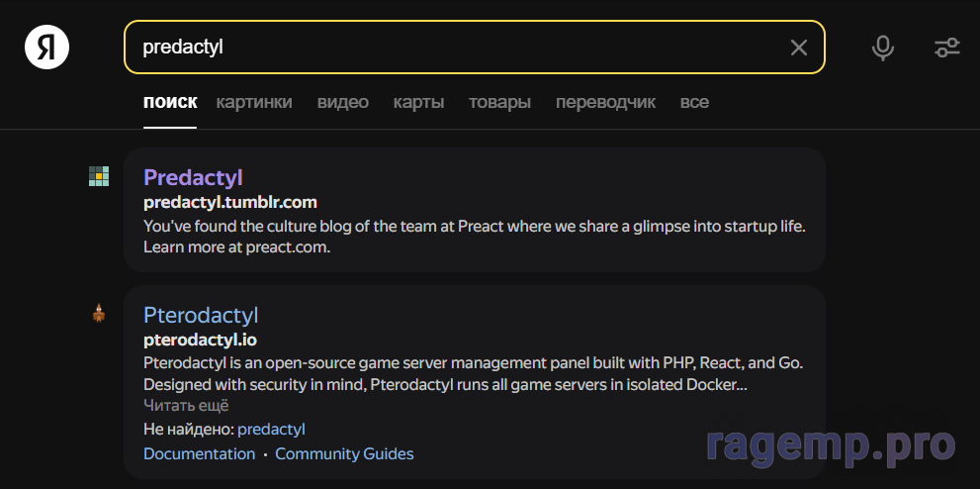The image size is (980, 489).
Task: Activate voice search microphone icon
Action: (883, 48)
